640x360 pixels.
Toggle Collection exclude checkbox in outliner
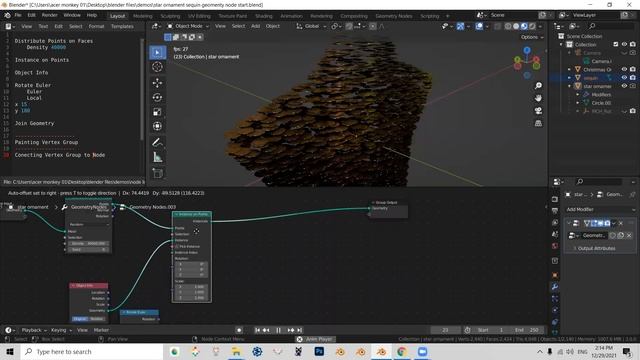(x=616, y=44)
